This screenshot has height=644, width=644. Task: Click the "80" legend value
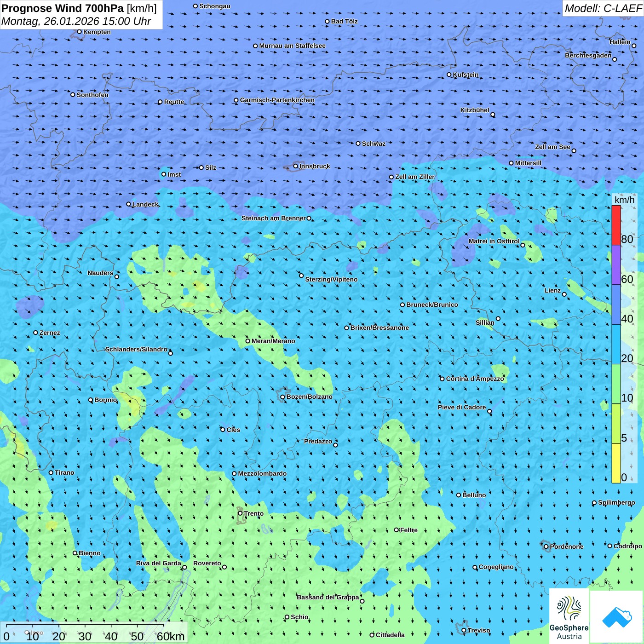[627, 239]
